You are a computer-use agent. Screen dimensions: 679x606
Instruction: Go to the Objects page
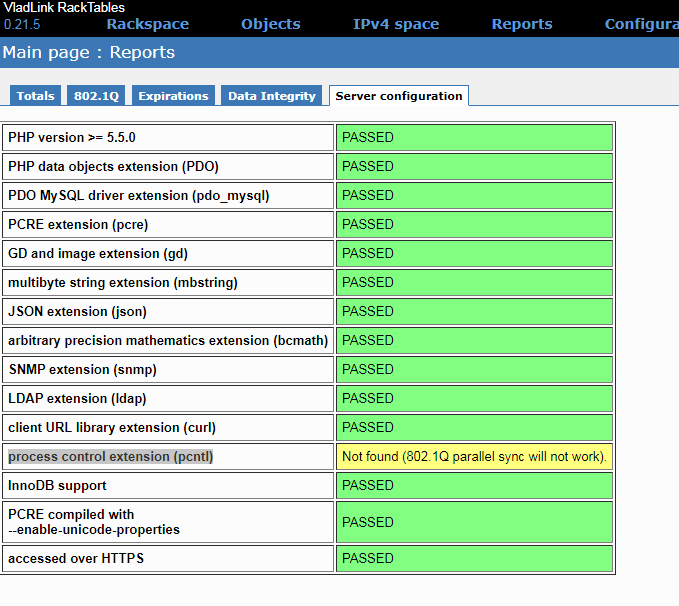(x=270, y=24)
